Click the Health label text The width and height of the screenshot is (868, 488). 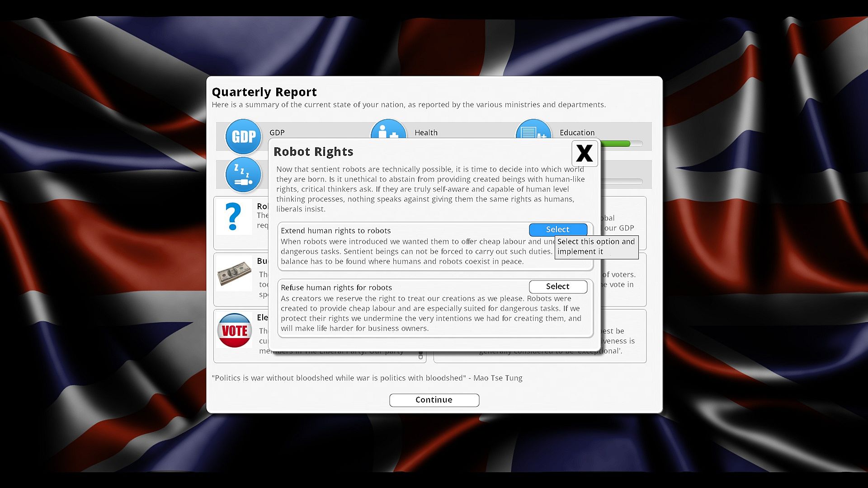pos(426,132)
